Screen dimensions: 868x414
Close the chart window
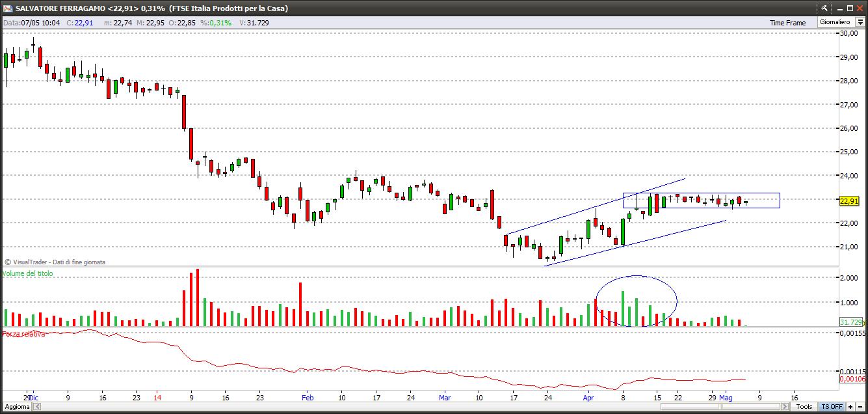[860, 8]
